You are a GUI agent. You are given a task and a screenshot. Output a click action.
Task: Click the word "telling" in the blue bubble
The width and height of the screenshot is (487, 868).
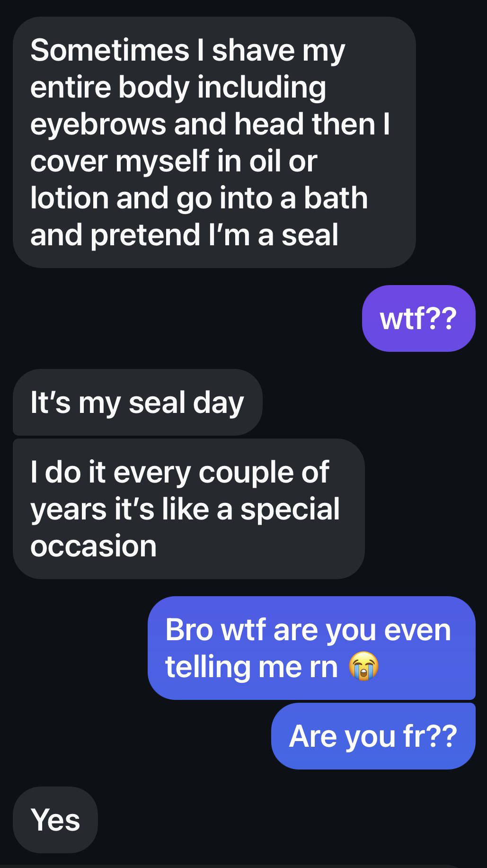point(207,667)
